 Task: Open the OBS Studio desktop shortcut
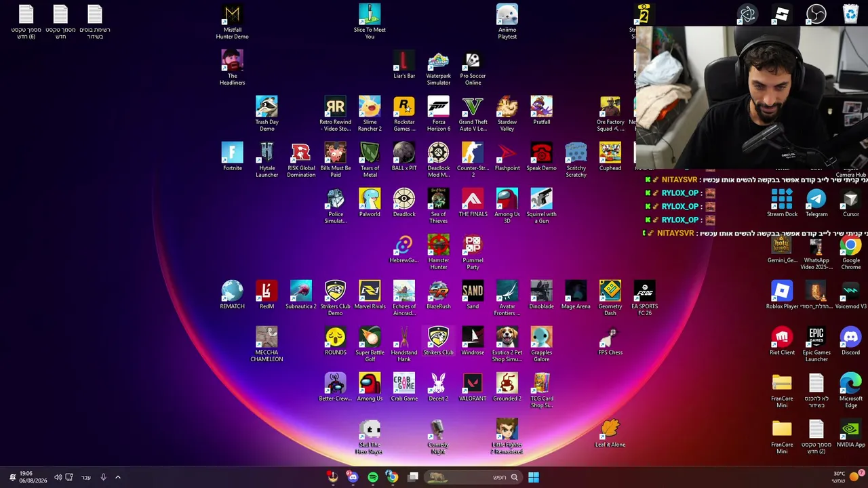[x=816, y=14]
